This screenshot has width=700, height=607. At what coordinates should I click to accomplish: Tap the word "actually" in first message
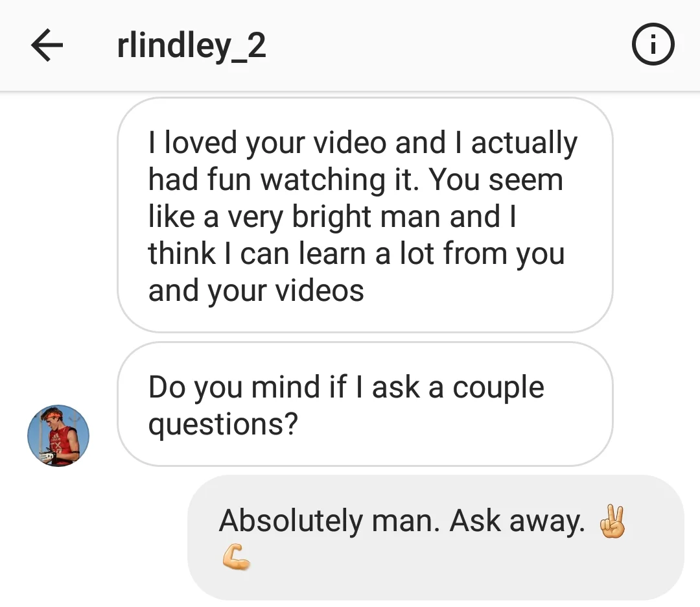(x=524, y=144)
